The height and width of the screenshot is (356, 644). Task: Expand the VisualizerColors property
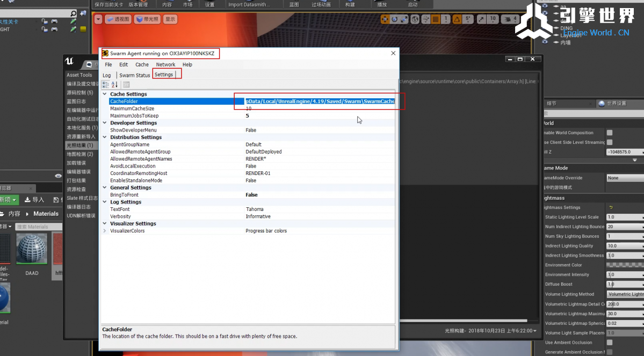(105, 231)
